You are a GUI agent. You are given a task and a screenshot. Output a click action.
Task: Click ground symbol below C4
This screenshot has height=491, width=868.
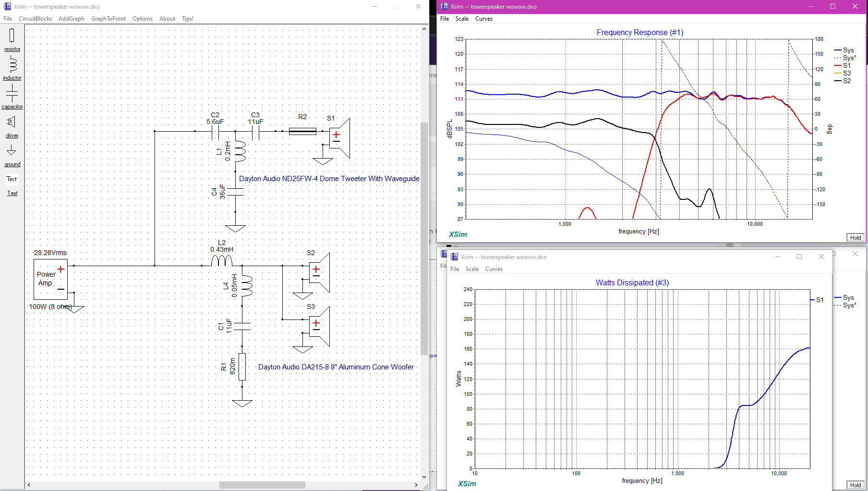point(235,228)
